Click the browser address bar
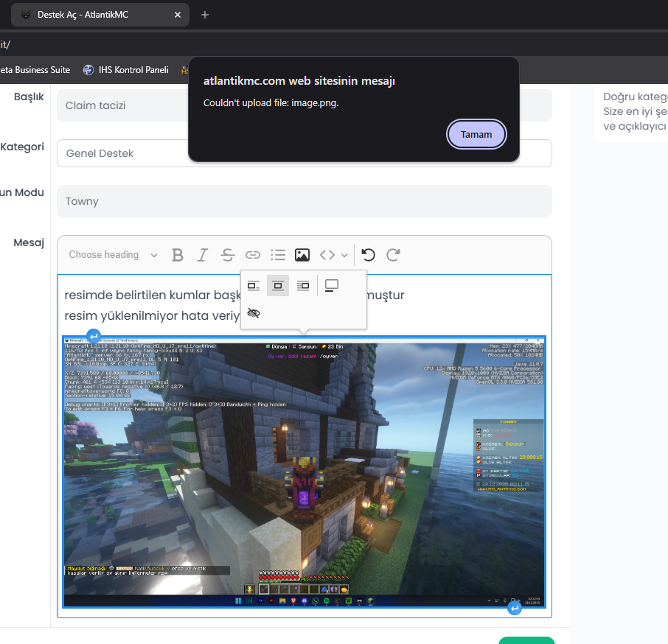 334,44
